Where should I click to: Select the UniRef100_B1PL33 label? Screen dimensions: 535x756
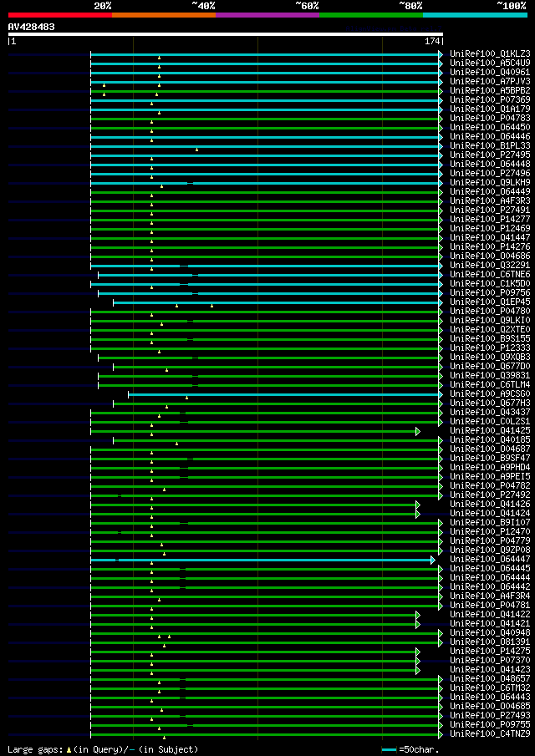490,145
